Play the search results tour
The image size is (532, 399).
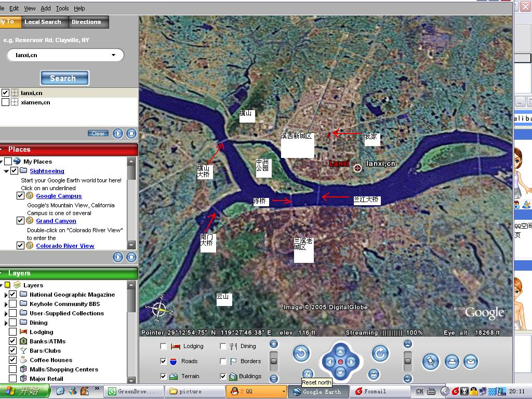click(x=118, y=134)
